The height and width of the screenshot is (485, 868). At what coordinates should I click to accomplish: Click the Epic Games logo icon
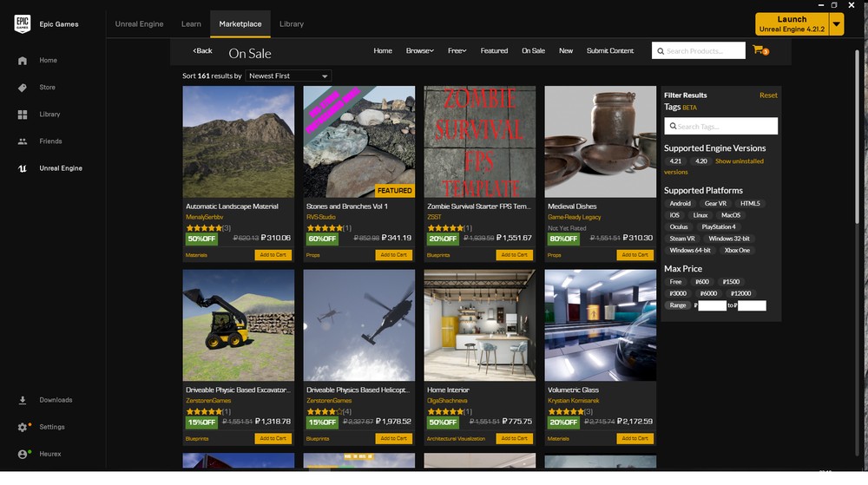tap(23, 23)
